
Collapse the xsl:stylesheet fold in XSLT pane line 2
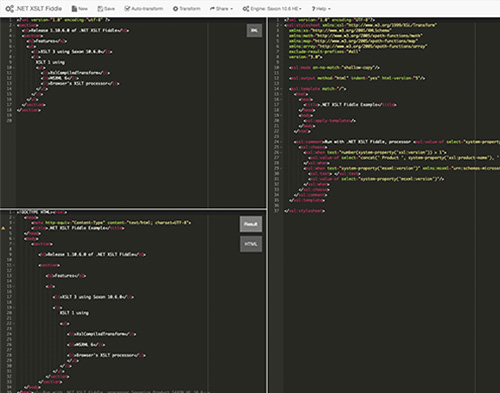click(x=281, y=25)
